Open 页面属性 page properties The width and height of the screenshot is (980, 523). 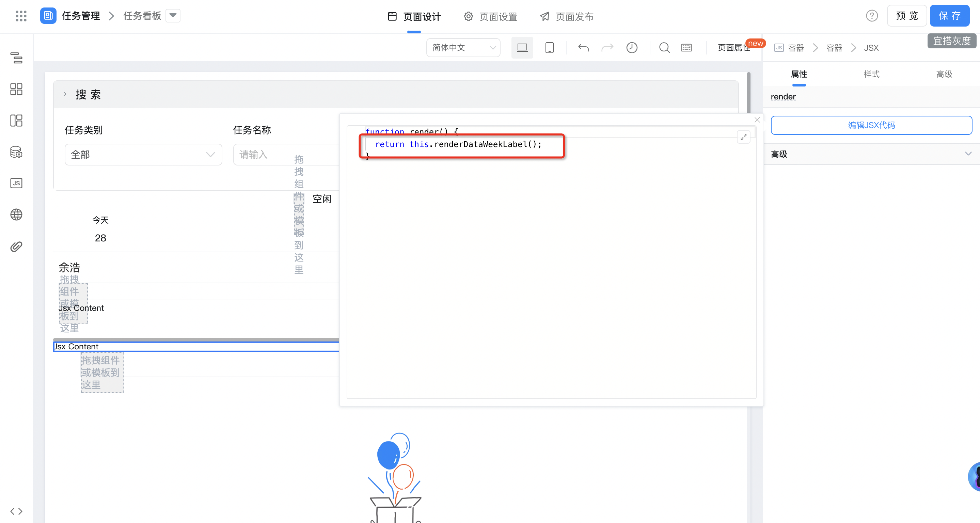click(733, 48)
